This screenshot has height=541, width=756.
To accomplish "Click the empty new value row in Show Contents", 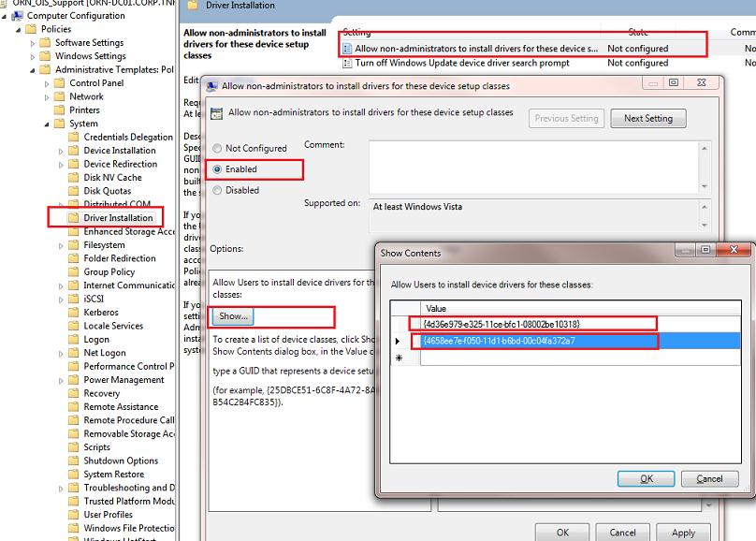I will tap(538, 358).
